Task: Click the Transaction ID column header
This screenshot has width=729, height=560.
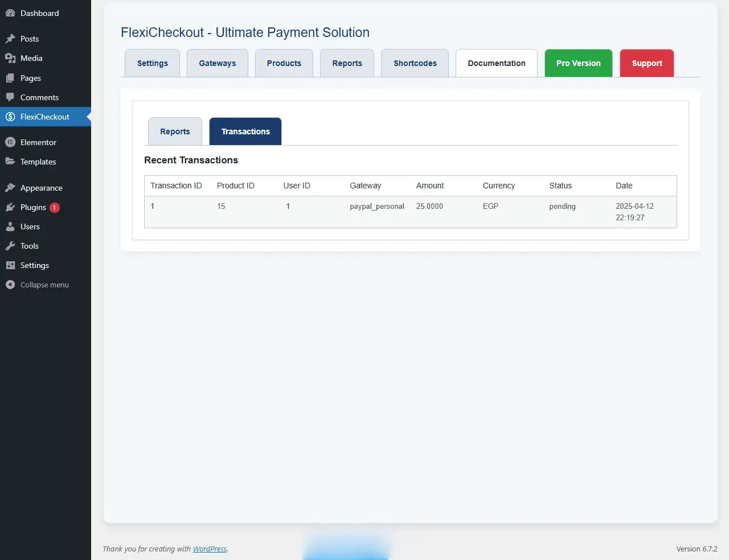Action: 176,186
